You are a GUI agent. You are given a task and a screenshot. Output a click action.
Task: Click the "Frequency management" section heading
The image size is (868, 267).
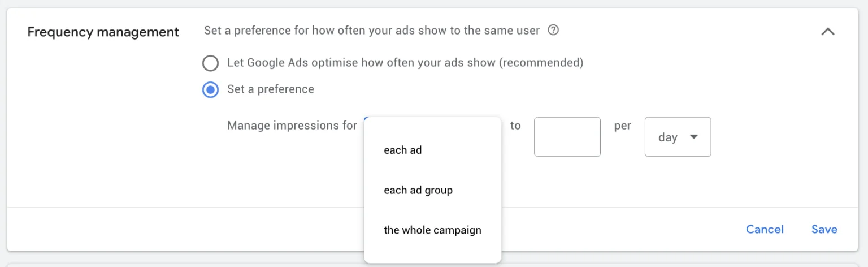[x=103, y=32]
